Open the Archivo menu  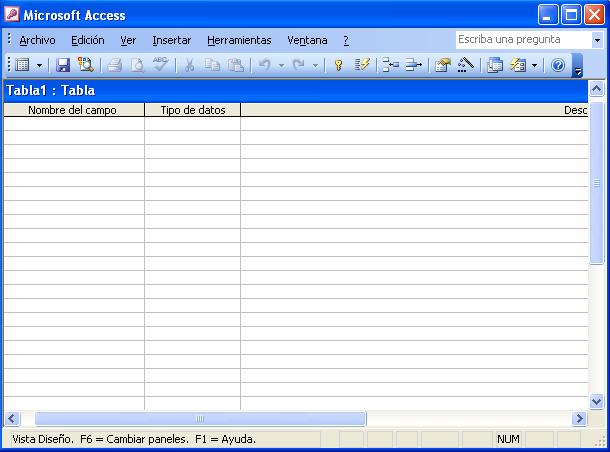coord(37,40)
